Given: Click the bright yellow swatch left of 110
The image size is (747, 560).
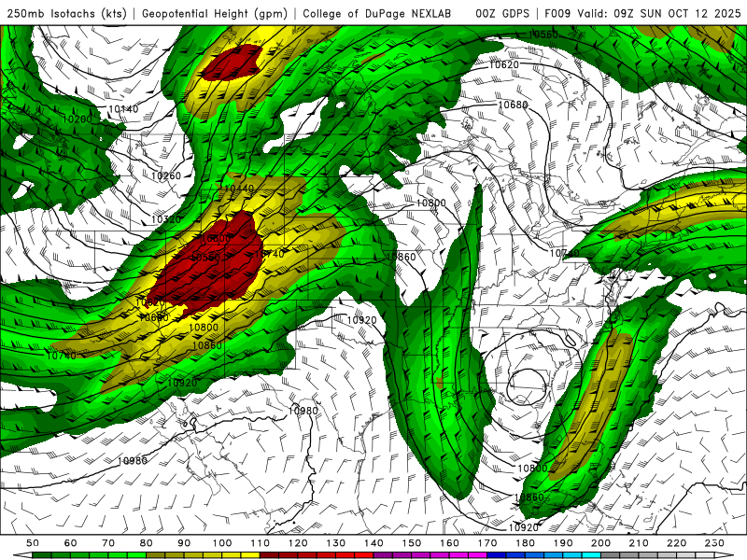Looking at the screenshot, I should click(250, 555).
